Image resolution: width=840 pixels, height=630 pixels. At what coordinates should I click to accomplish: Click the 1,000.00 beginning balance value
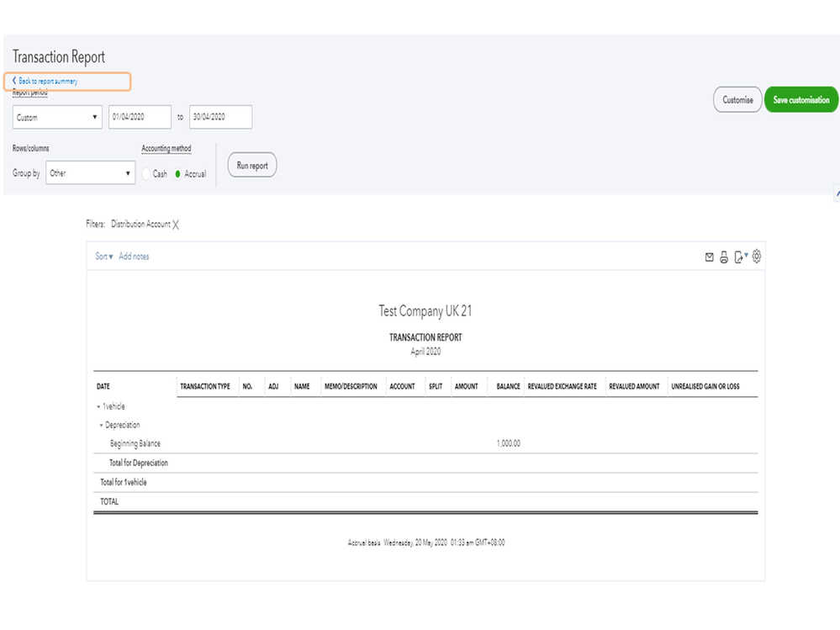pyautogui.click(x=509, y=443)
